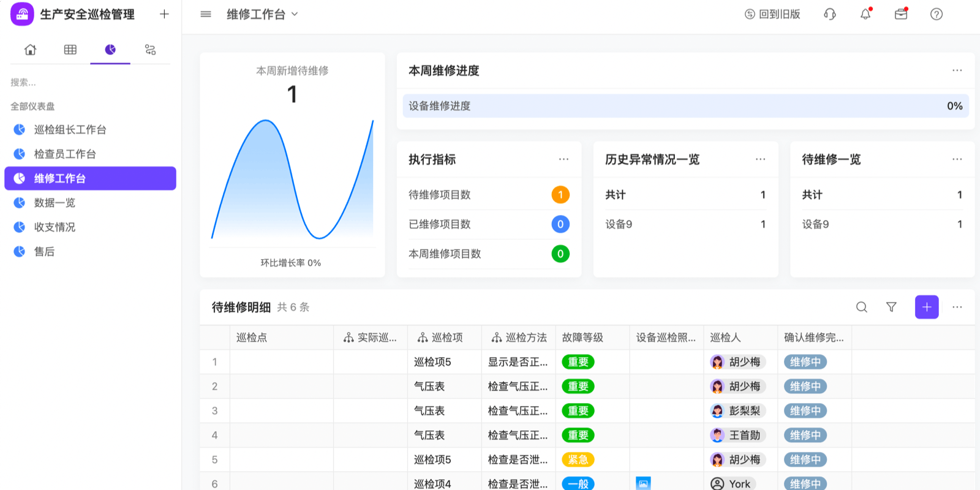Switch to 数据一览 dashboard
The height and width of the screenshot is (490, 980).
(x=55, y=203)
